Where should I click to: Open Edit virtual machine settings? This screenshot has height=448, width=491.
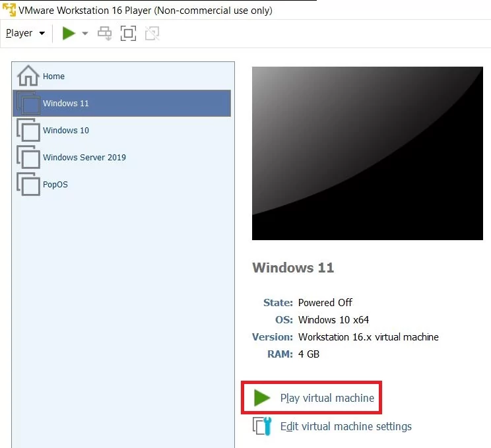[x=346, y=426]
